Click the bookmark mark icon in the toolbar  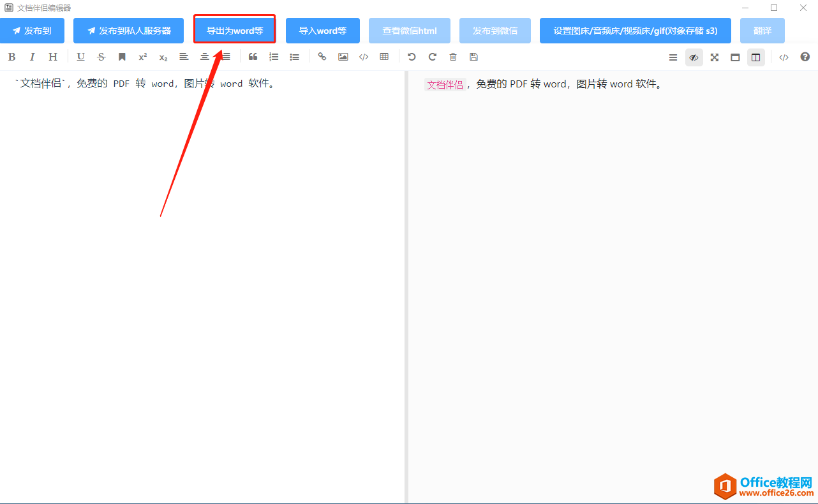(x=122, y=57)
